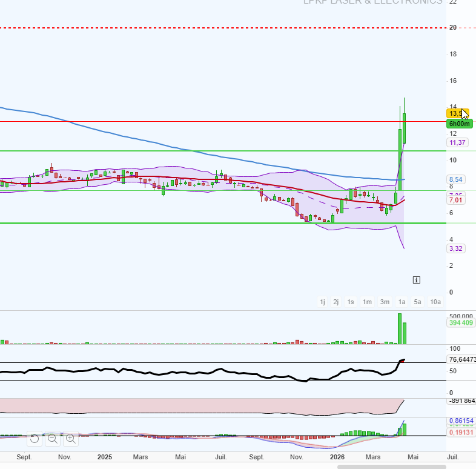
Task: Select the 5a time range
Action: [x=417, y=302]
